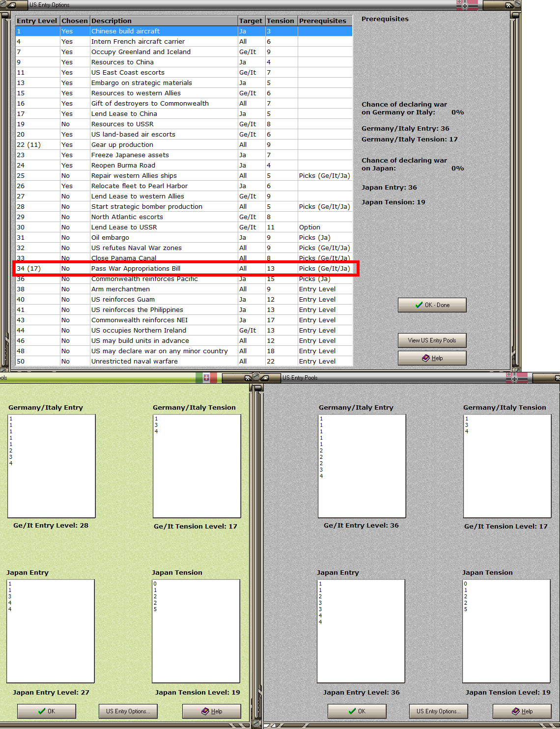Image resolution: width=560 pixels, height=729 pixels.
Task: Click the Ge/It Entry Level: 28 label
Action: tap(51, 525)
